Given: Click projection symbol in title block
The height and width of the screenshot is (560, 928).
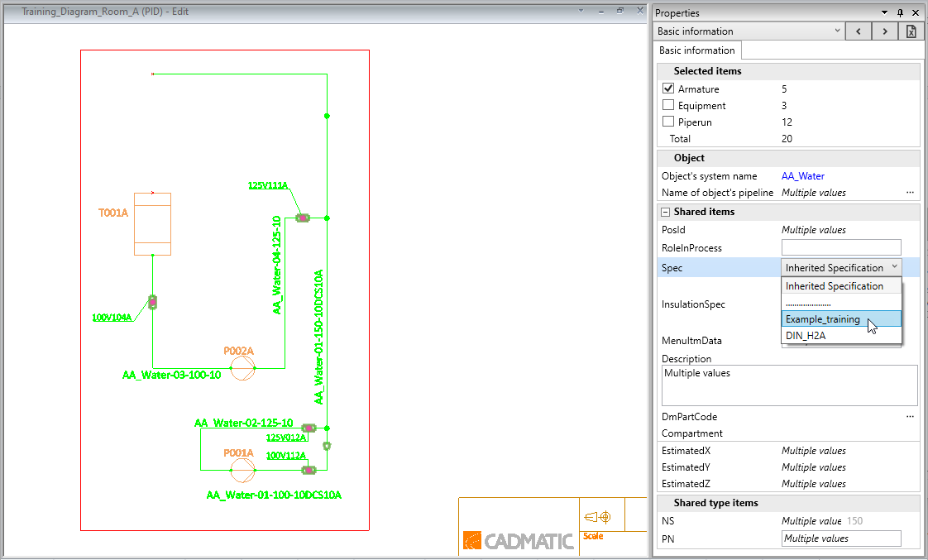Looking at the screenshot, I should pos(596,517).
